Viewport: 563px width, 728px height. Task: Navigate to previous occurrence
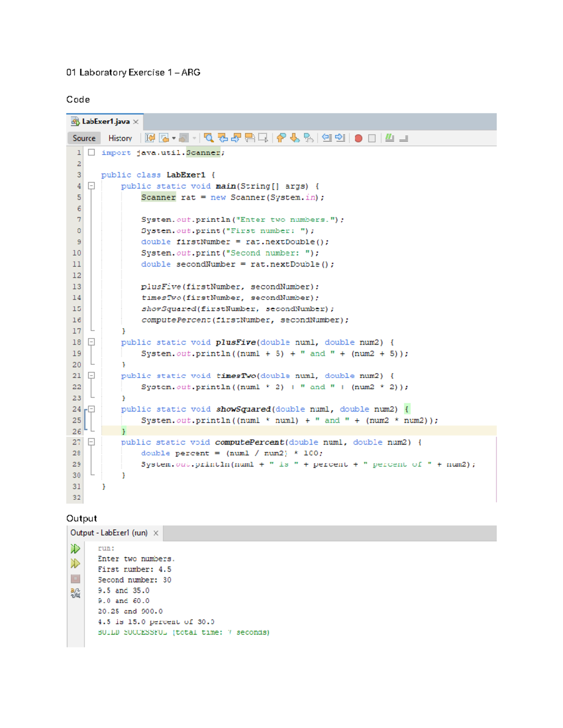[x=222, y=137]
